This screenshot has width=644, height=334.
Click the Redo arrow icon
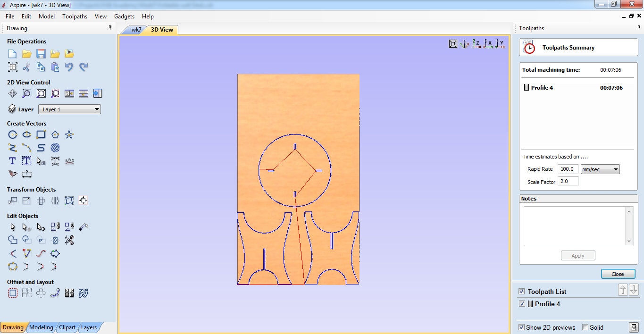pyautogui.click(x=84, y=67)
